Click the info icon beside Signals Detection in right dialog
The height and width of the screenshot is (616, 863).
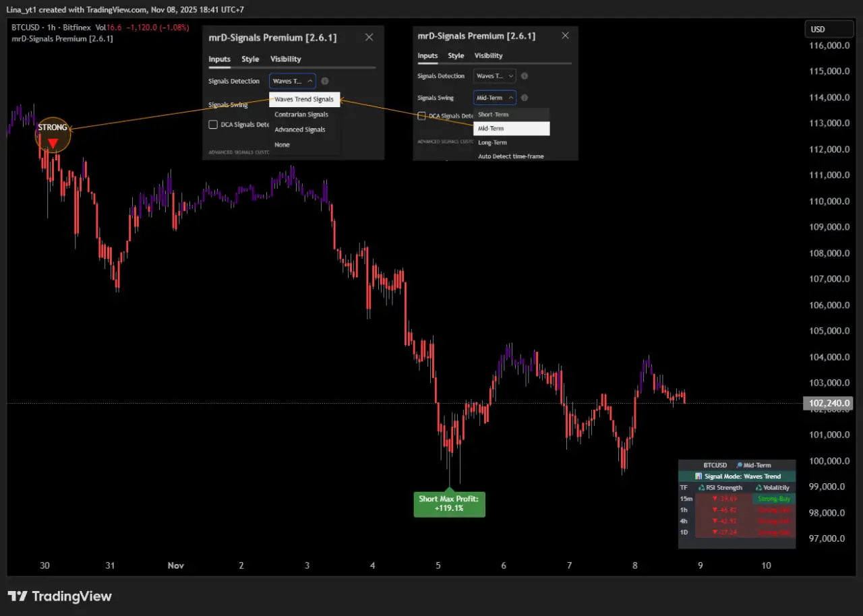pyautogui.click(x=525, y=76)
